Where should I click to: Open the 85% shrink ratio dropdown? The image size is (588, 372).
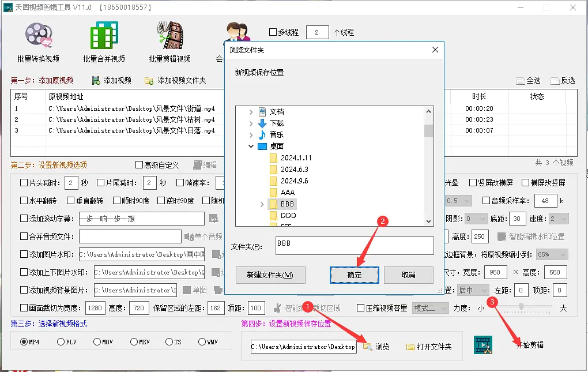coord(552,254)
